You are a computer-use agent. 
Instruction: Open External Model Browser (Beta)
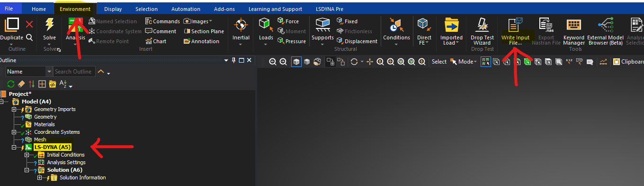[x=605, y=31]
